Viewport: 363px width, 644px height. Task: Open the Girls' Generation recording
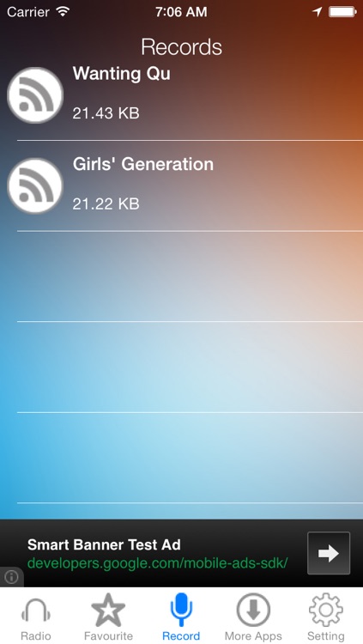pyautogui.click(x=182, y=186)
